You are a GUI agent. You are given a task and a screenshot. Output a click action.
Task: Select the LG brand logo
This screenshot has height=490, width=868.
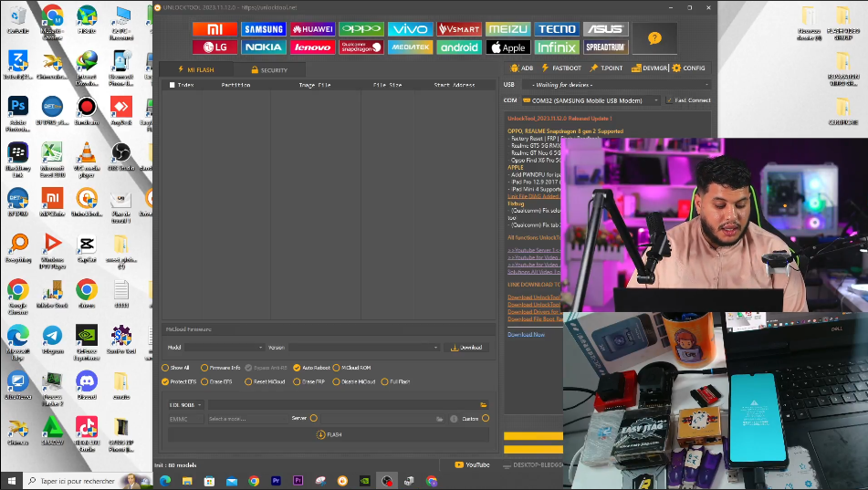click(x=214, y=47)
